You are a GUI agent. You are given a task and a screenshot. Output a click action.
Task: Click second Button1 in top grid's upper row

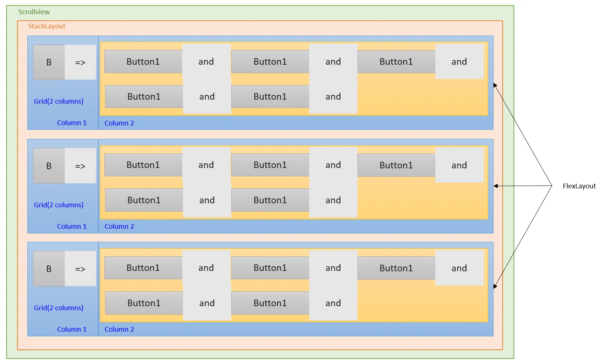pos(270,61)
